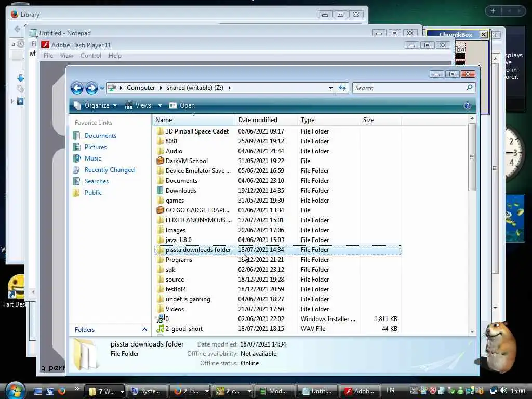Open Help menu in Adobe Flash Player
The image size is (532, 399).
pyautogui.click(x=115, y=55)
